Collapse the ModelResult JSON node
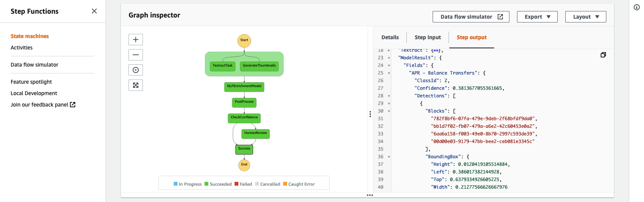Viewport: 644px width, 202px height. coord(389,58)
